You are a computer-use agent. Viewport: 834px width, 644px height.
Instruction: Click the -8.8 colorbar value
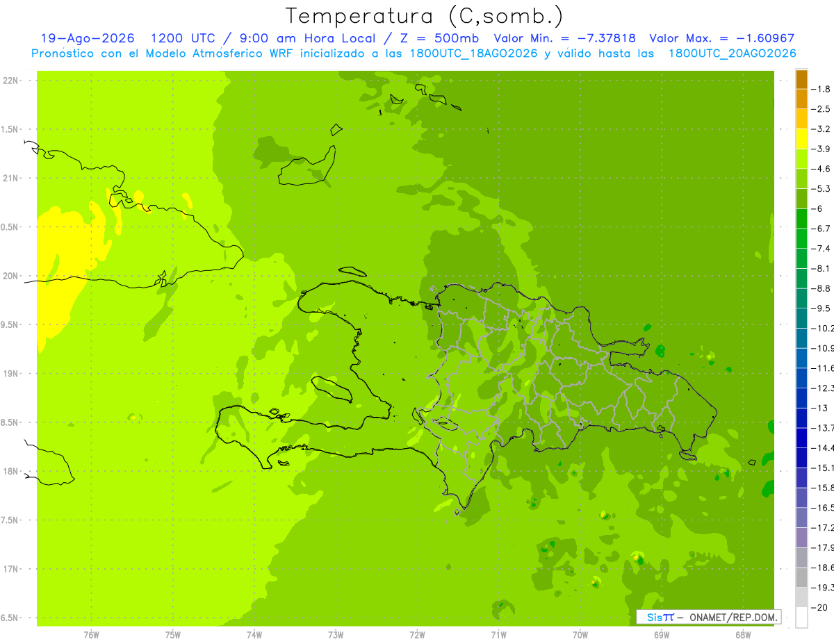(x=822, y=288)
